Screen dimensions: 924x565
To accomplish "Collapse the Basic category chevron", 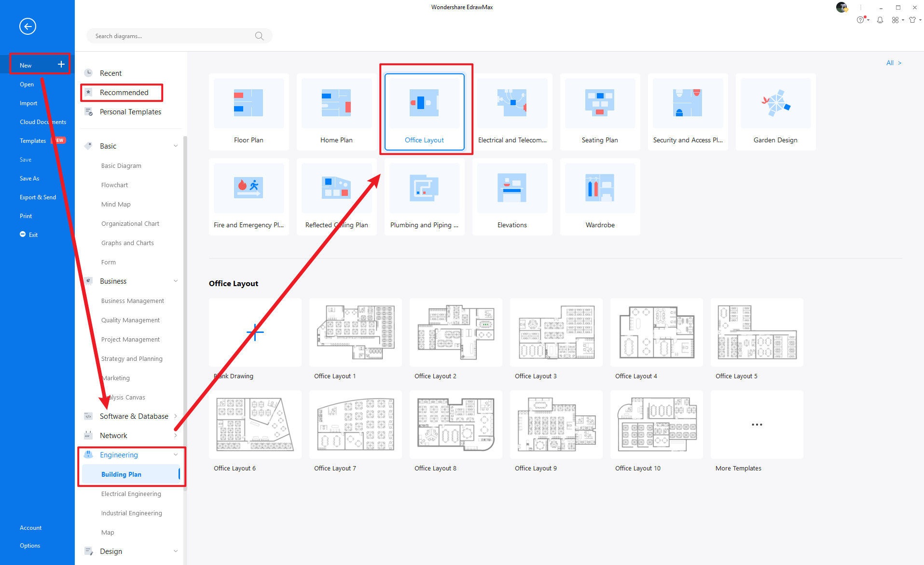I will 176,146.
